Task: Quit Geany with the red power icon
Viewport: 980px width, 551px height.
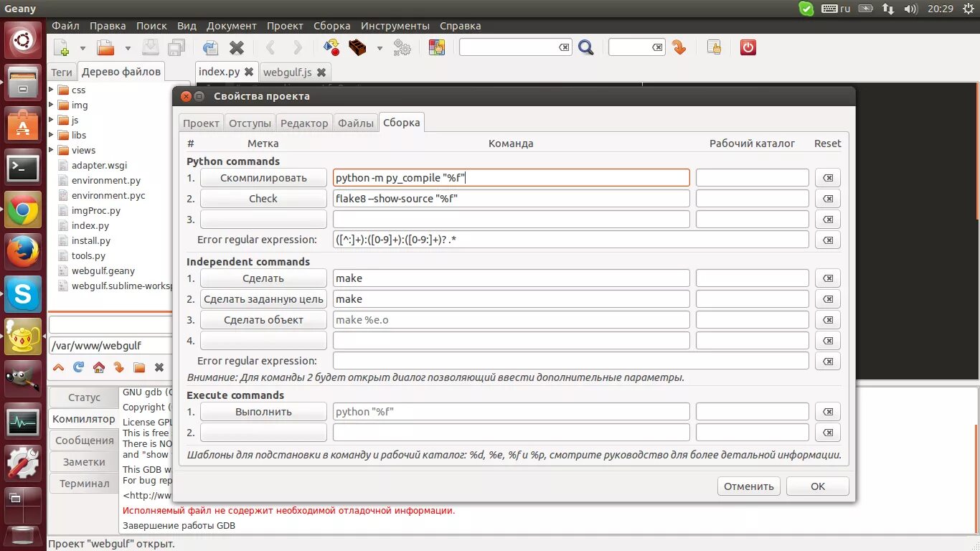Action: 748,48
